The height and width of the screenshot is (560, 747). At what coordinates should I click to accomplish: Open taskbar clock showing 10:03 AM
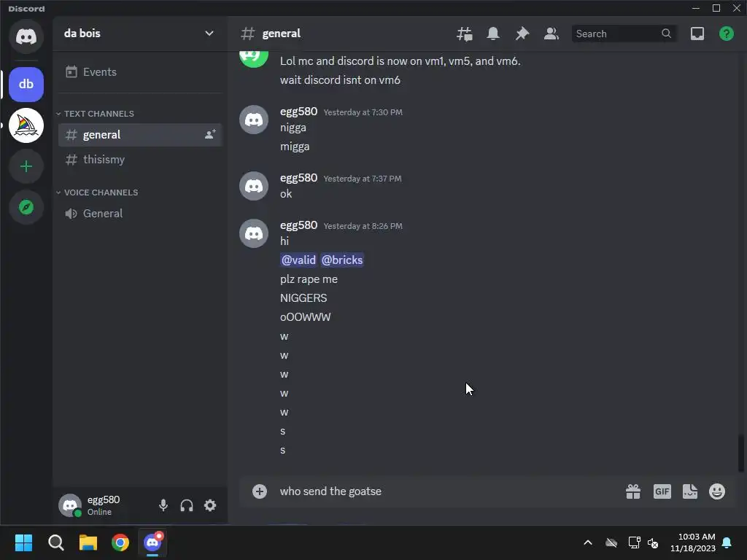[693, 542]
